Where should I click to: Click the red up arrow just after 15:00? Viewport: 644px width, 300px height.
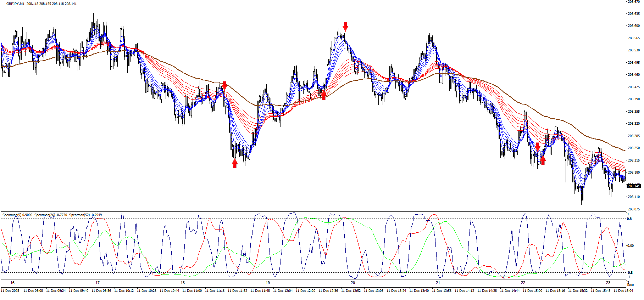(x=543, y=160)
